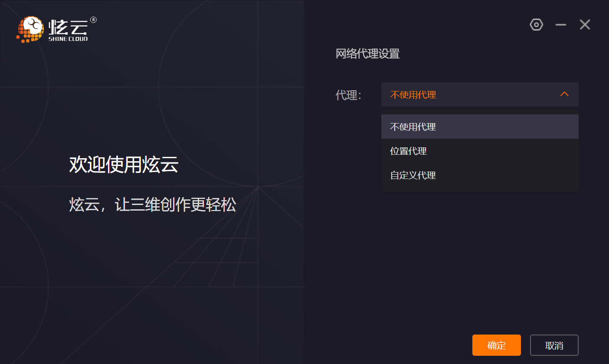Image resolution: width=609 pixels, height=364 pixels.
Task: Select 不使用代理 in the dropdown list
Action: pyautogui.click(x=480, y=127)
